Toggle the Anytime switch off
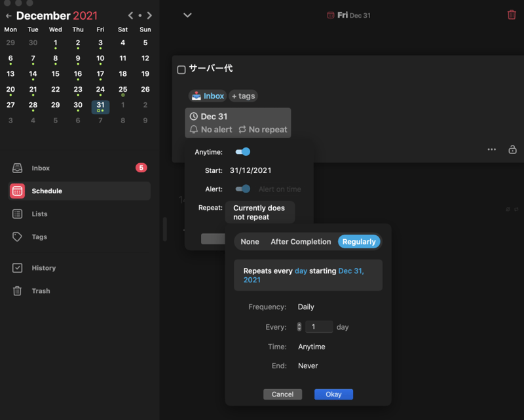The height and width of the screenshot is (420, 524). coord(242,152)
